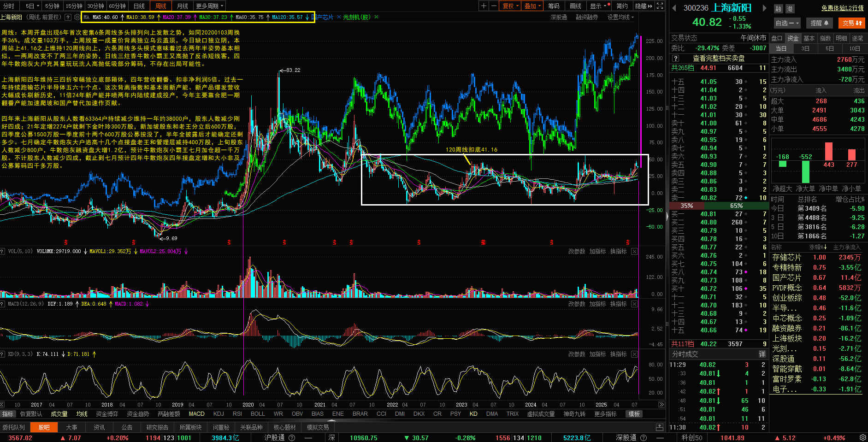Toggle MACD indicator on
Viewport: 868px width, 442px height.
tap(197, 414)
